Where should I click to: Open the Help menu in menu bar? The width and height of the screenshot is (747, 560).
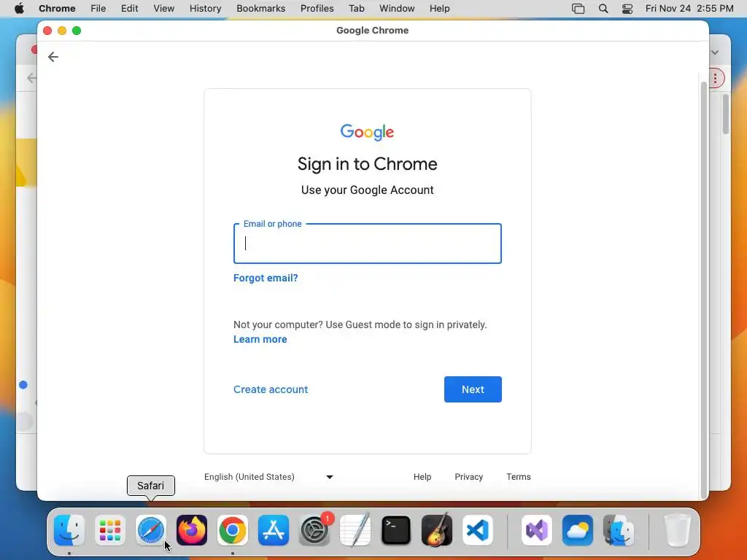[439, 9]
